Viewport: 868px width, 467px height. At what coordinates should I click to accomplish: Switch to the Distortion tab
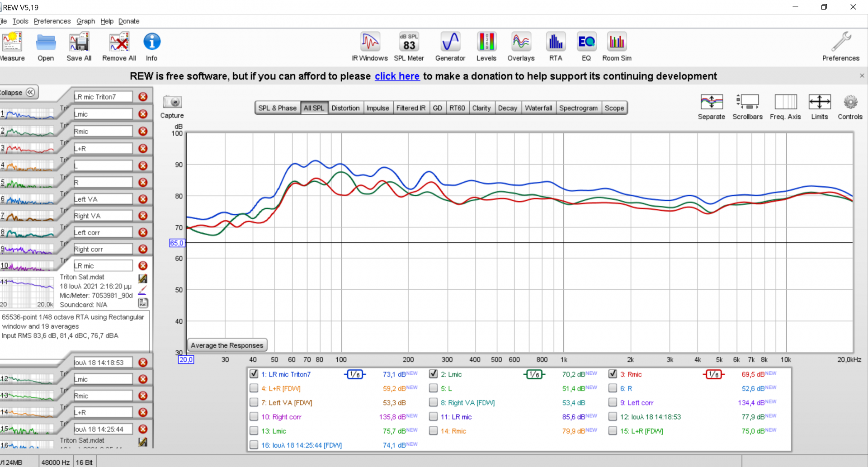[345, 108]
